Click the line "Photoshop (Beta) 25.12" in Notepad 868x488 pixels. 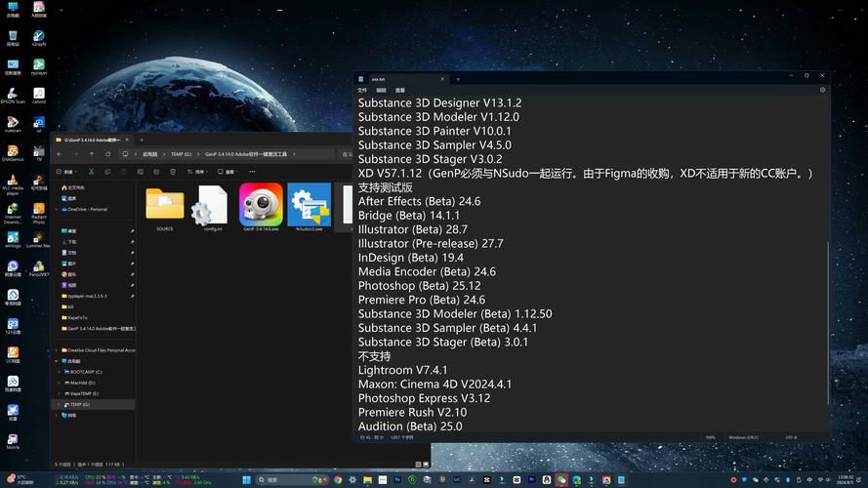click(420, 286)
